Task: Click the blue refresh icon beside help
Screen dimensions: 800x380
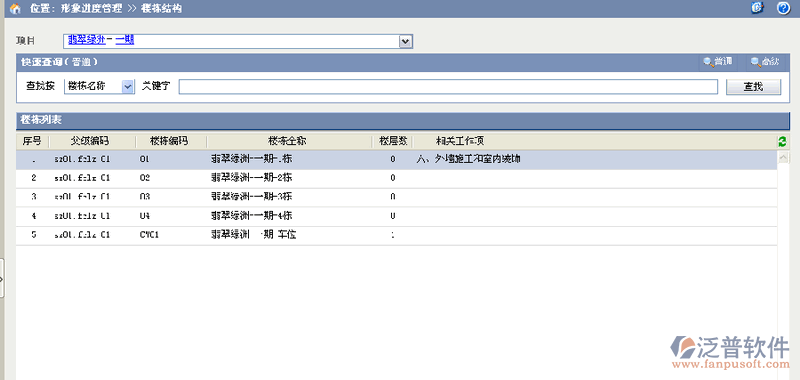Action: [x=758, y=8]
